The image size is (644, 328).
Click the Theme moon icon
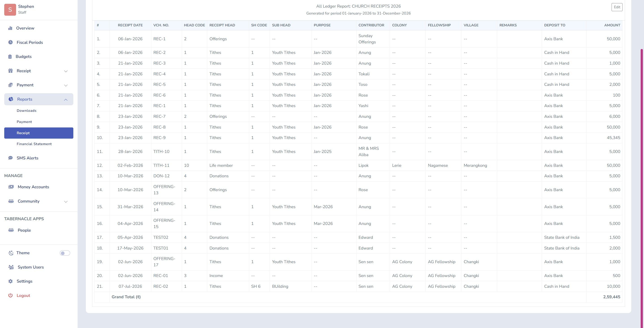(x=11, y=253)
